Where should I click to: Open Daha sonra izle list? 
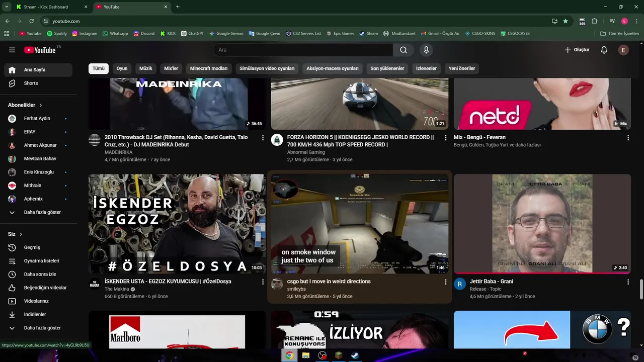tap(38, 274)
